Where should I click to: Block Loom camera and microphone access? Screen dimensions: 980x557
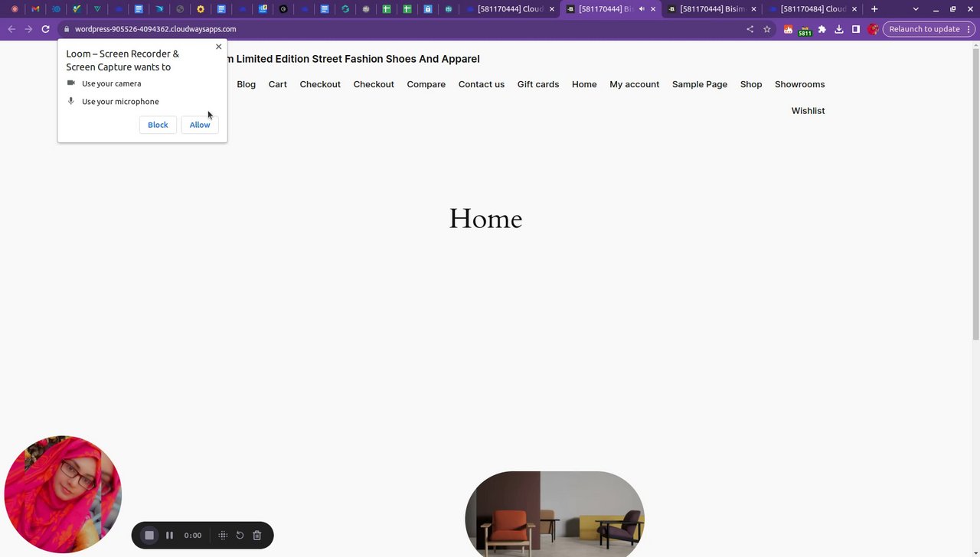(x=158, y=125)
